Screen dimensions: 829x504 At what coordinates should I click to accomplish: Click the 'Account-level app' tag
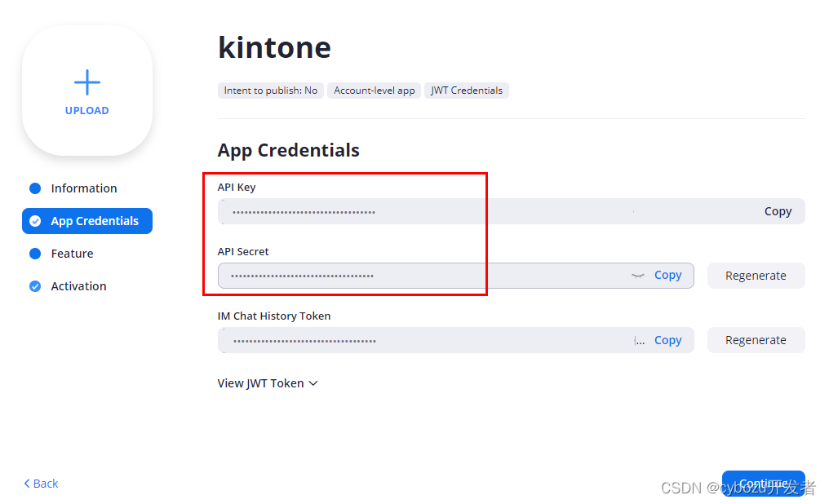click(375, 91)
